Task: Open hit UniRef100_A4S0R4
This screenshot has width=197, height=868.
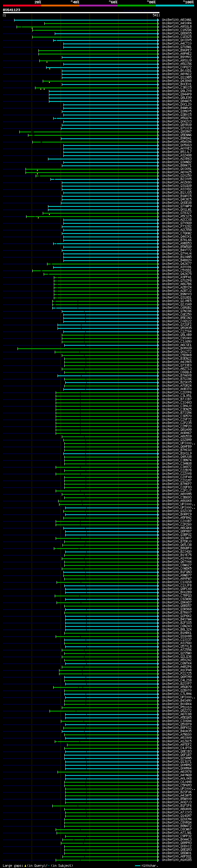Action: click(x=177, y=23)
